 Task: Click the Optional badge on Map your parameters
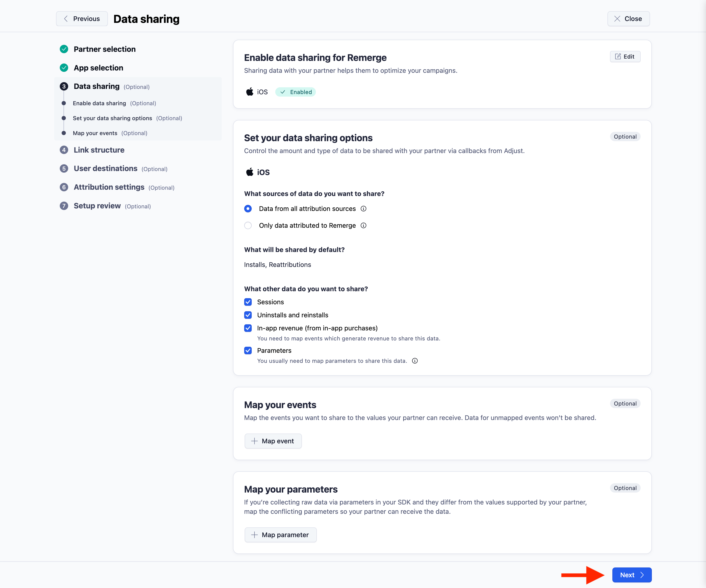coord(625,488)
